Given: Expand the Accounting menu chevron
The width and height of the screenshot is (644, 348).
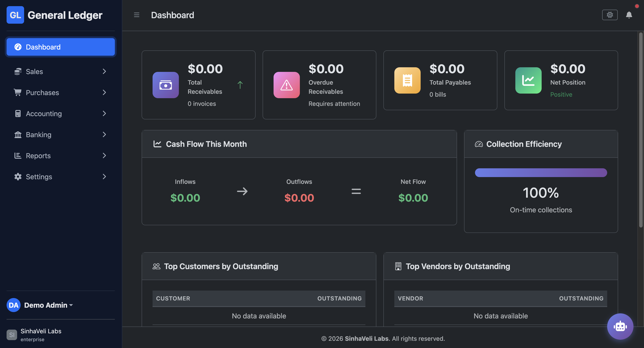Looking at the screenshot, I should tap(104, 114).
